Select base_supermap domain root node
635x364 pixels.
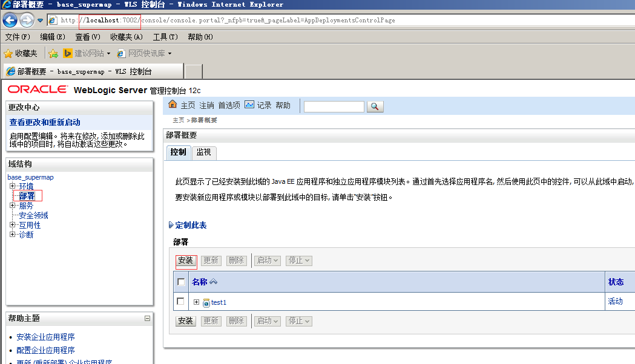pyautogui.click(x=30, y=177)
